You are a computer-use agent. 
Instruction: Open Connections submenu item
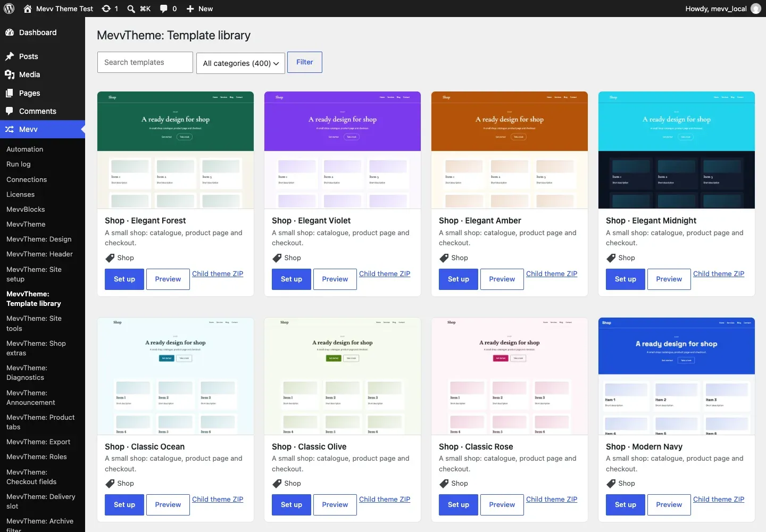click(x=27, y=180)
